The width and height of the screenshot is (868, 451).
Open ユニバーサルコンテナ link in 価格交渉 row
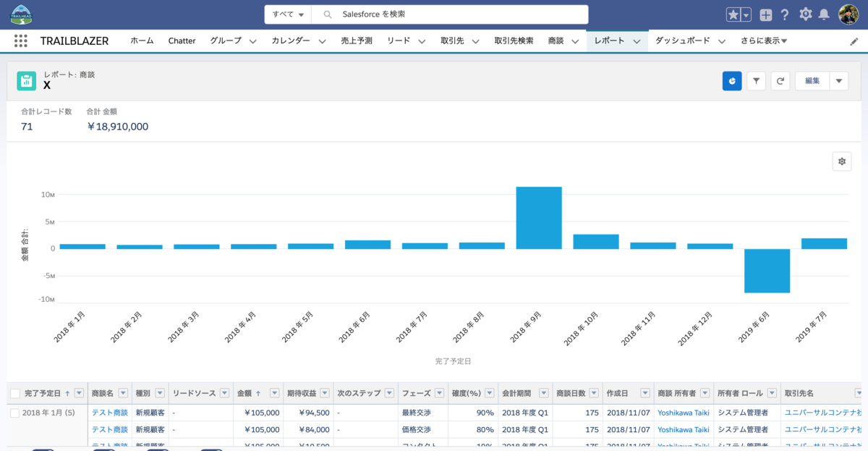[x=824, y=429]
